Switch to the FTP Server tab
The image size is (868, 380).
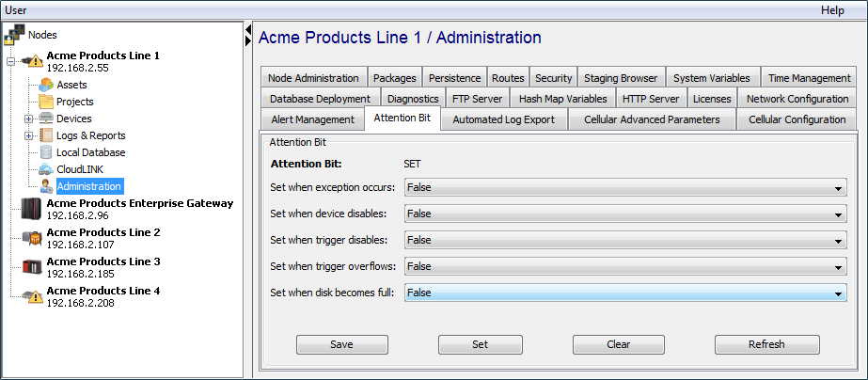click(x=477, y=99)
